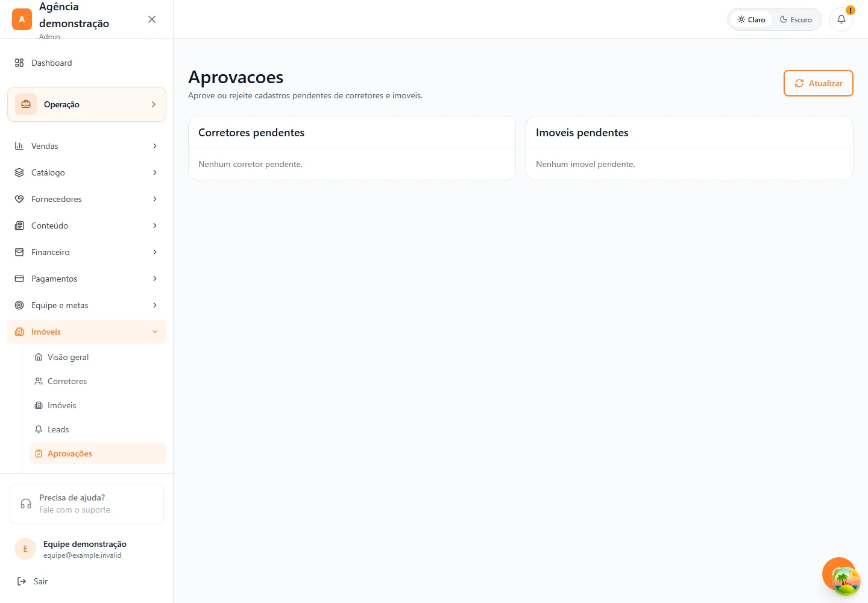Click the Corretores people icon
Viewport: 868px width, 603px height.
click(x=39, y=381)
